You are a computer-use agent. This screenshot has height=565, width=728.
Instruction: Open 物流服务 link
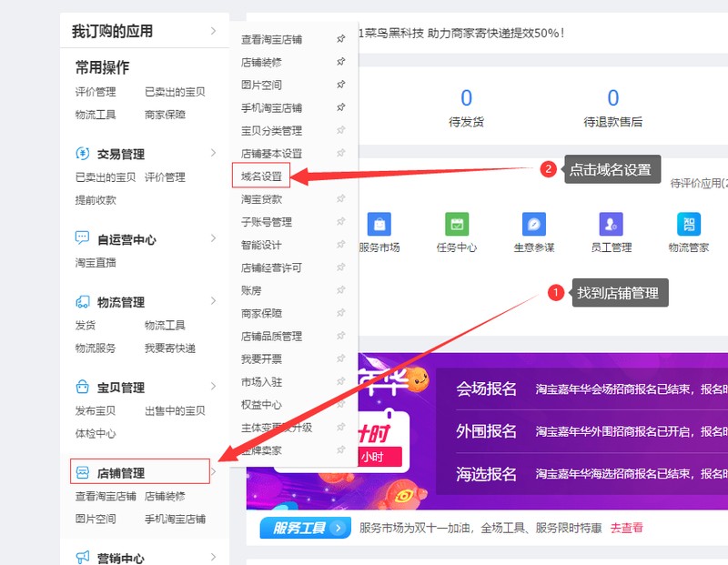96,348
